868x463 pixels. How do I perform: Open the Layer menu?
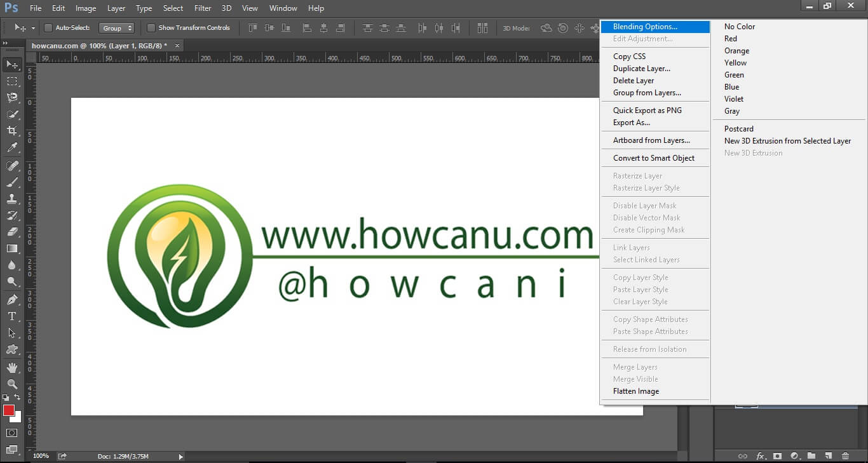[116, 8]
